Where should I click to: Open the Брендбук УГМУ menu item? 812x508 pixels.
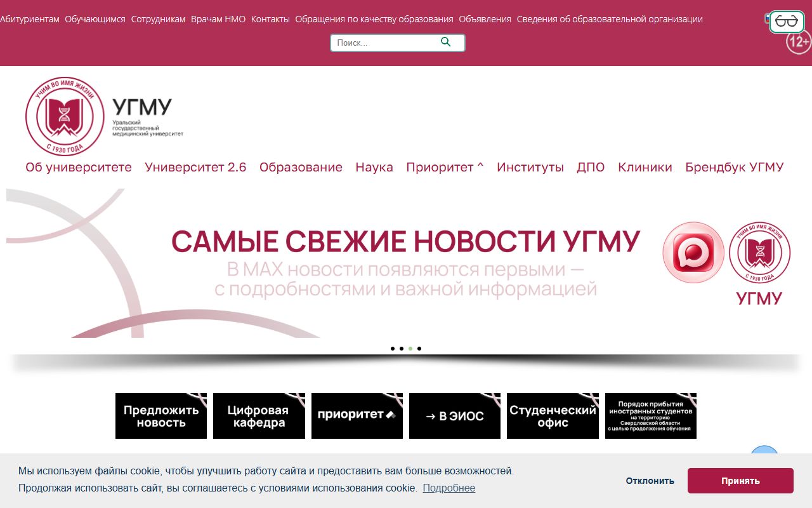coord(735,167)
